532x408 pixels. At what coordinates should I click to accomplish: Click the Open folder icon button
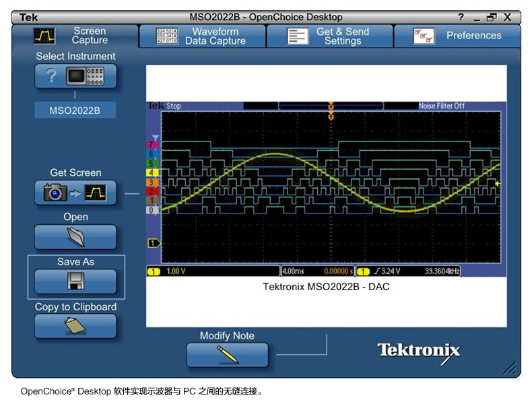[75, 237]
